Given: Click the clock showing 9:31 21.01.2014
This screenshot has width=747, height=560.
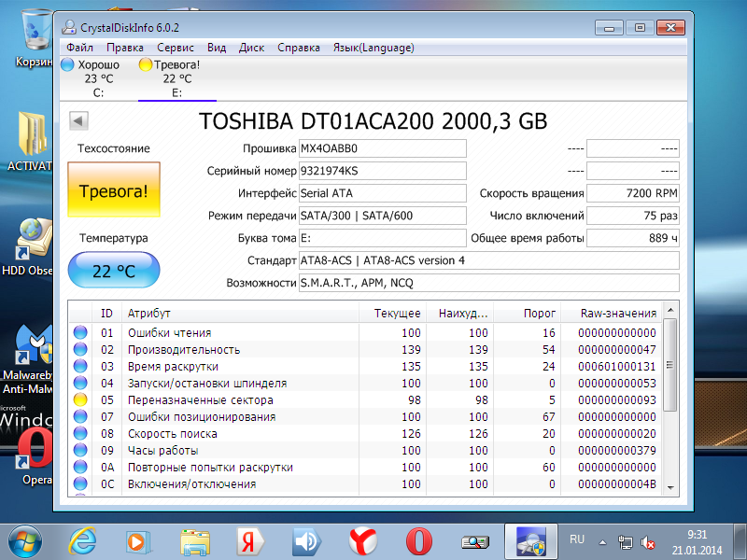Looking at the screenshot, I should [x=697, y=542].
